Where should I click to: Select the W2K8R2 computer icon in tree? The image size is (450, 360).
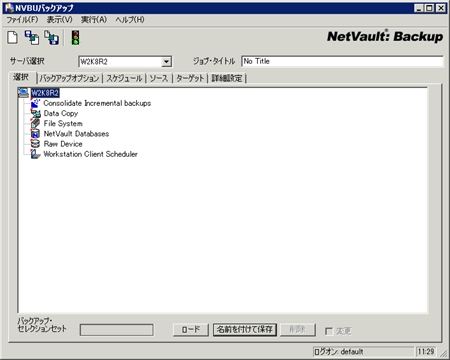(23, 93)
